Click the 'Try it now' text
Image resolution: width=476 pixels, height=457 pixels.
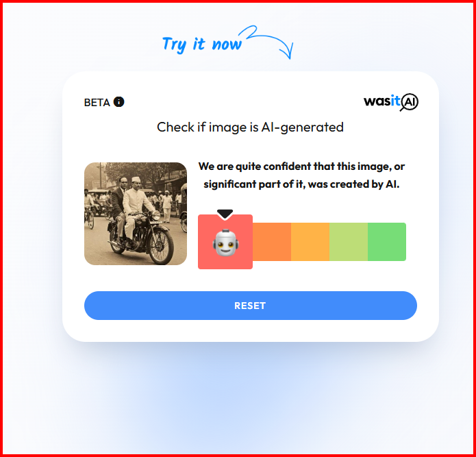(202, 45)
